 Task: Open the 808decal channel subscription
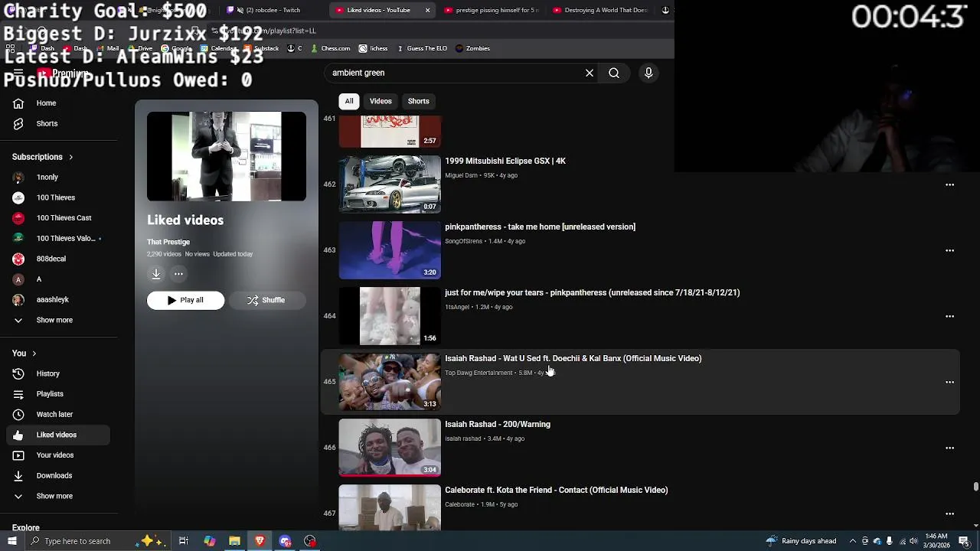[58, 259]
